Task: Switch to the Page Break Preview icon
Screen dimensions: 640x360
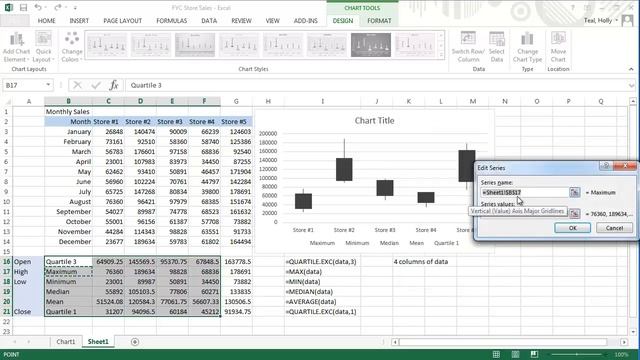Action: (x=534, y=354)
